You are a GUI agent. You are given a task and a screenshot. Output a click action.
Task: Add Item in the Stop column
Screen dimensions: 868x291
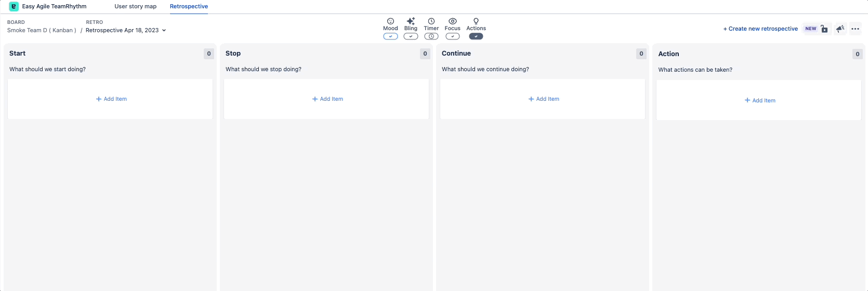pos(327,99)
